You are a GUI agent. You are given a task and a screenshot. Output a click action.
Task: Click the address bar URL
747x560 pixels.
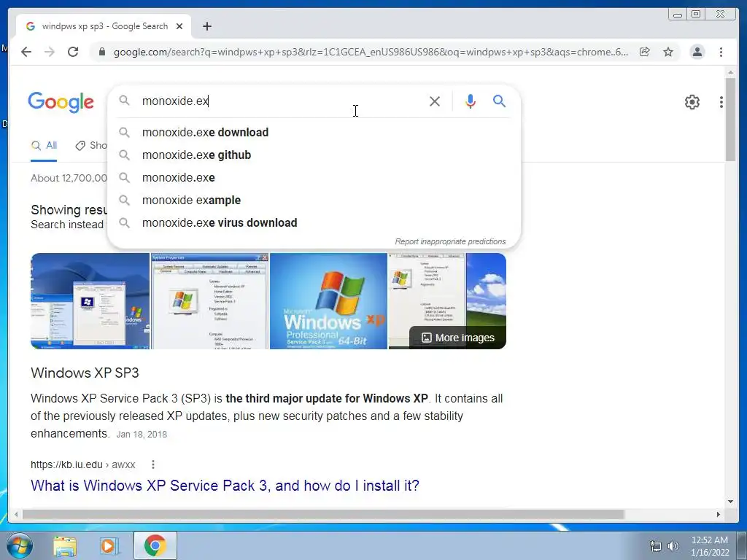tap(371, 52)
